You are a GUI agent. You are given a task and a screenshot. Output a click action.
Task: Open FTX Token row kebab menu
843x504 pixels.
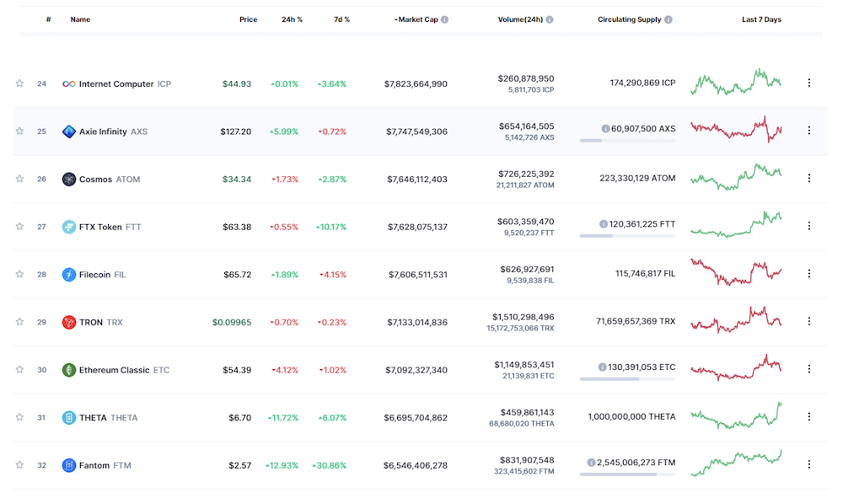click(809, 226)
